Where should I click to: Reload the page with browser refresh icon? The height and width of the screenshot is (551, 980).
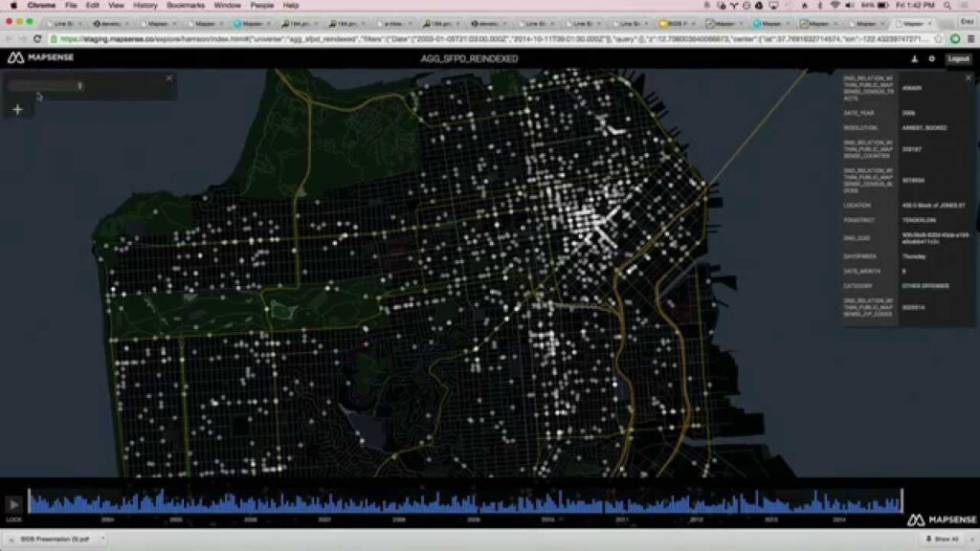[x=37, y=38]
